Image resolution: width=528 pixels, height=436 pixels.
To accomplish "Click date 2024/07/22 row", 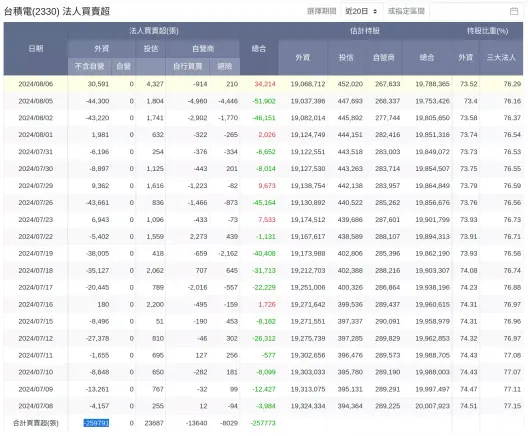I will [36, 237].
